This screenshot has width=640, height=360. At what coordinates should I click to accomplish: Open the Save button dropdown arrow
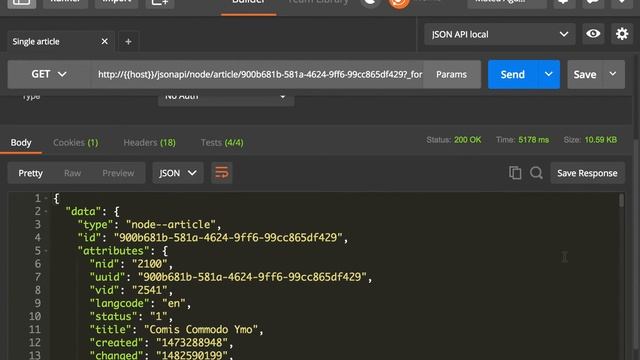613,74
